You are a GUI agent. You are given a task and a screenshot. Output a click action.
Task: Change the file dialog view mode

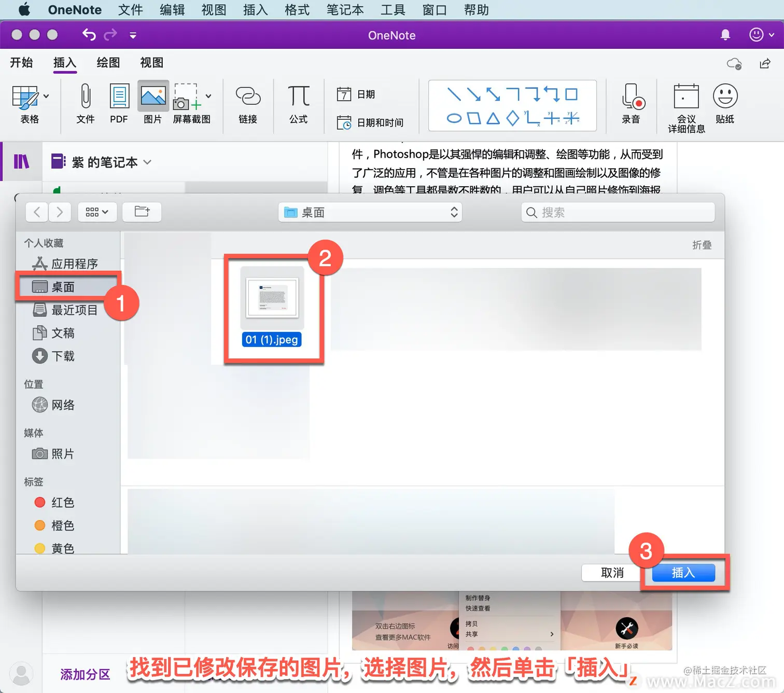(x=97, y=212)
